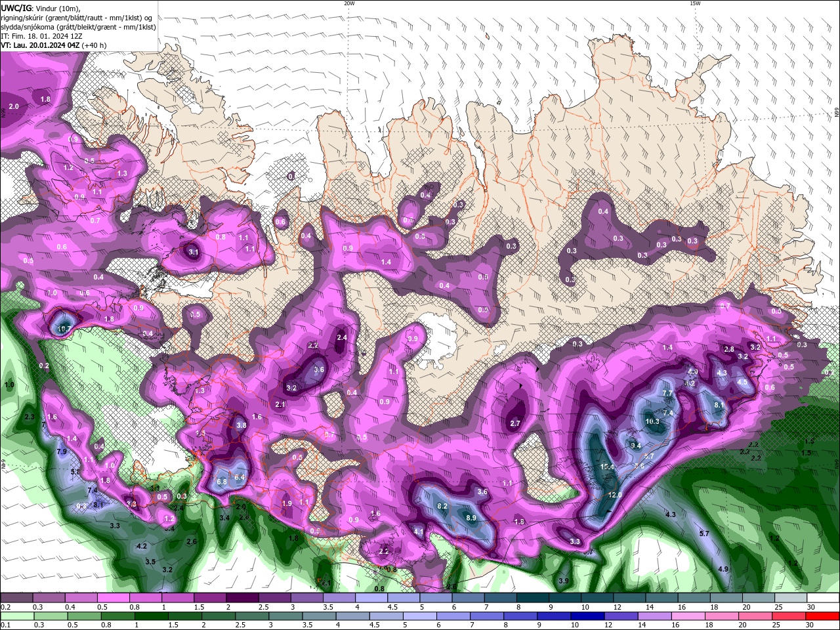Click the darkest purple swatch in the snow scale
Viewport: 840px width, 630px height.
point(242,598)
